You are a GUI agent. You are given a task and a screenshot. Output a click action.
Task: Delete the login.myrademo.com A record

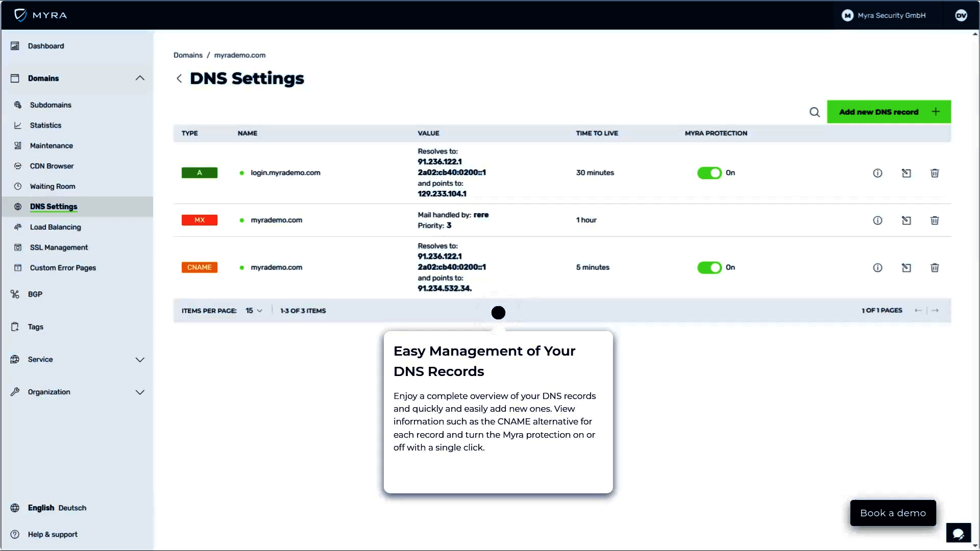(x=935, y=173)
